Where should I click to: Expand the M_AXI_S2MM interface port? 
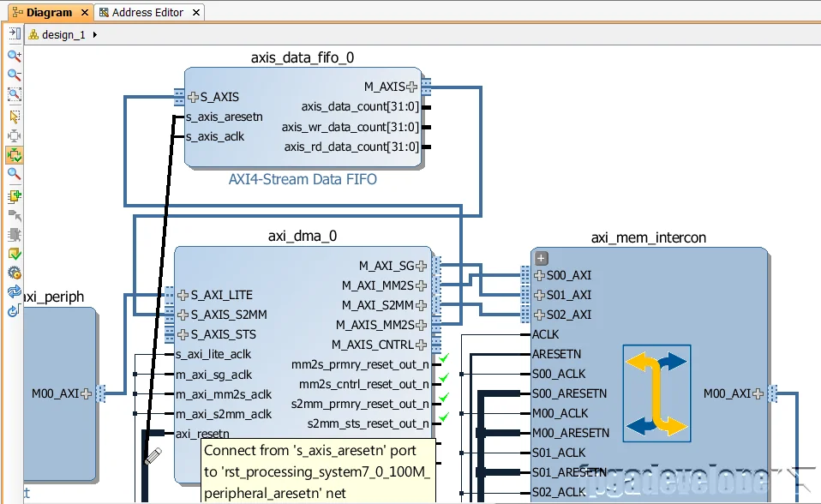(x=421, y=305)
